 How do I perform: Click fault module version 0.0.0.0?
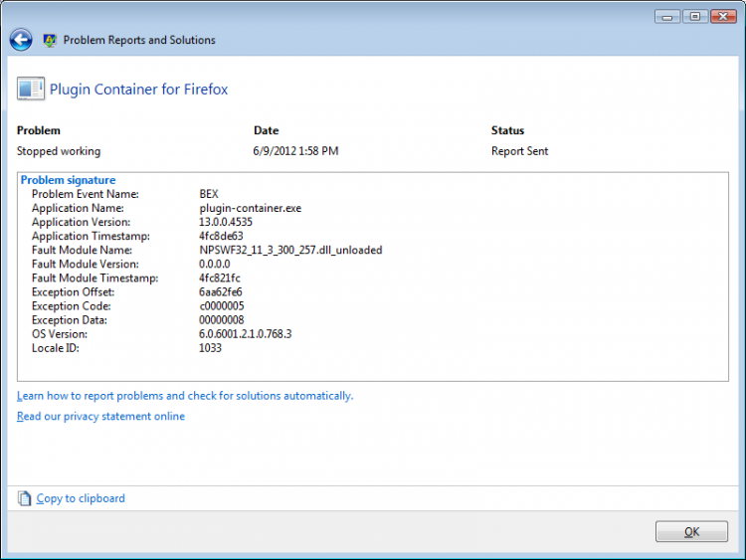coord(215,264)
